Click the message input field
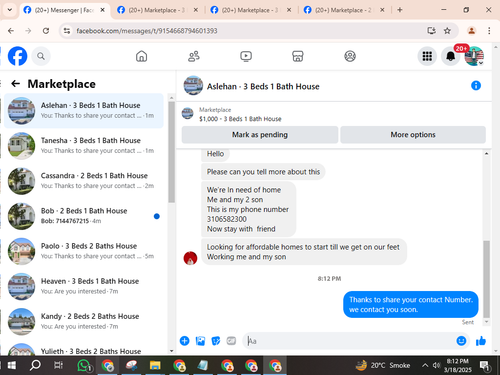 (x=350, y=341)
